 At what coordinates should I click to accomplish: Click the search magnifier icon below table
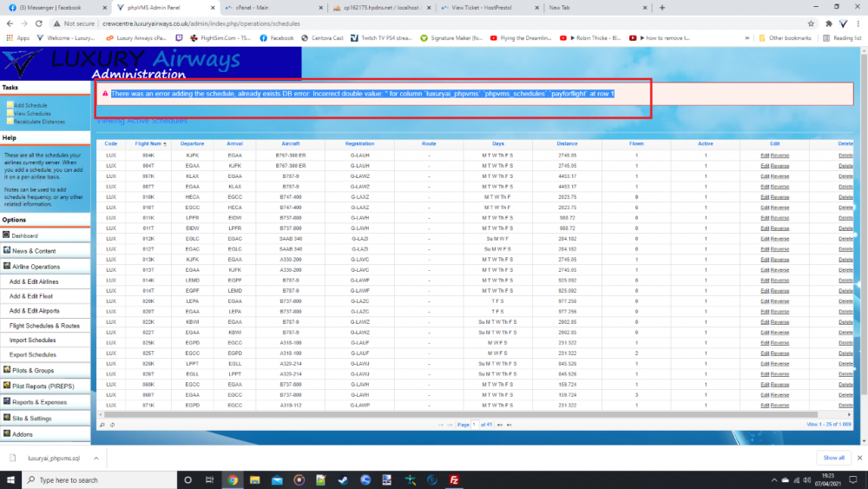102,425
